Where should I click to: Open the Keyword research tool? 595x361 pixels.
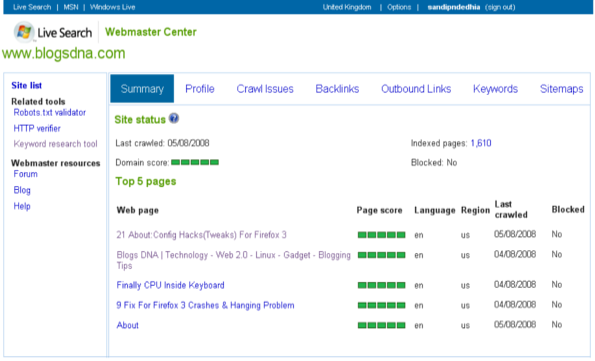(x=55, y=144)
